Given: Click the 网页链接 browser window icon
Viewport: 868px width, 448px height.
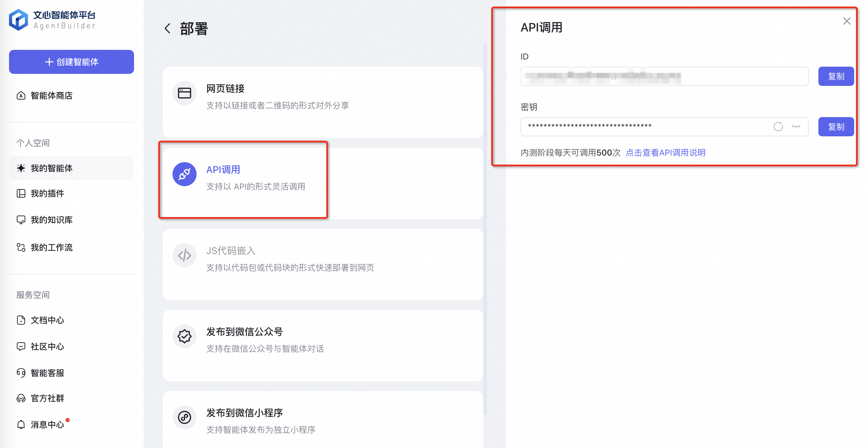Looking at the screenshot, I should [x=184, y=93].
